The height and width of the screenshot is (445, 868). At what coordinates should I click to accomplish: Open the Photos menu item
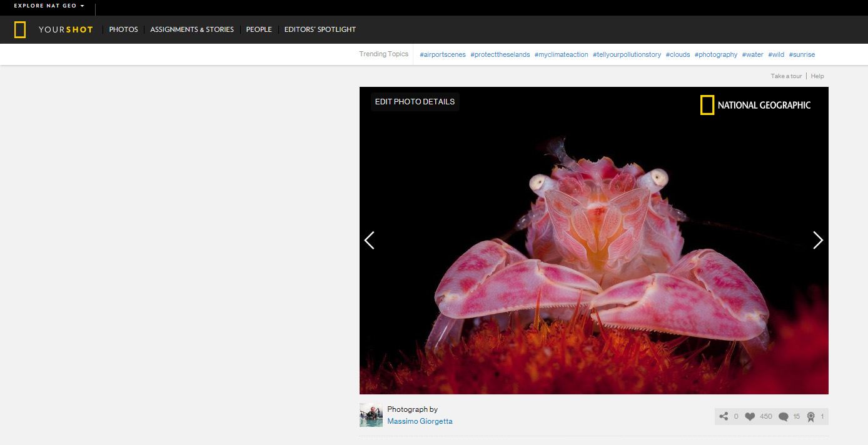coord(123,29)
